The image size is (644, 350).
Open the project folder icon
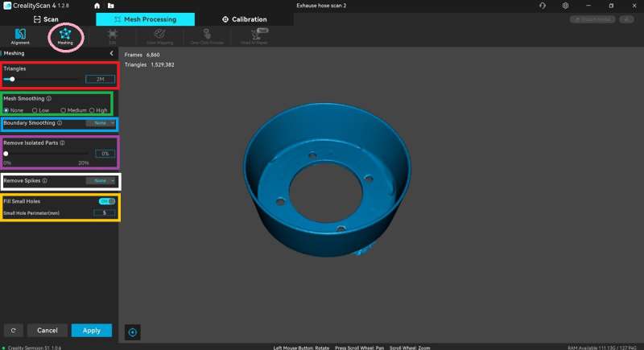click(x=109, y=6)
